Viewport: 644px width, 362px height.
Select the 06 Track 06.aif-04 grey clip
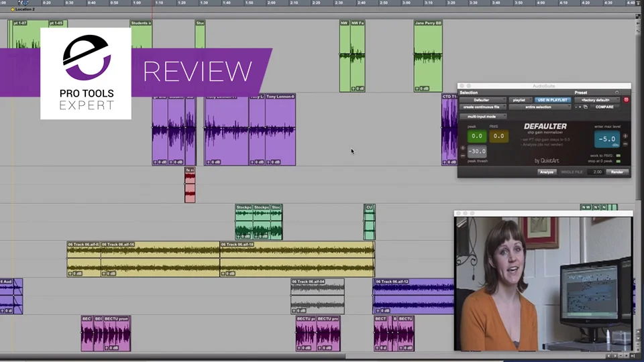pyautogui.click(x=317, y=296)
